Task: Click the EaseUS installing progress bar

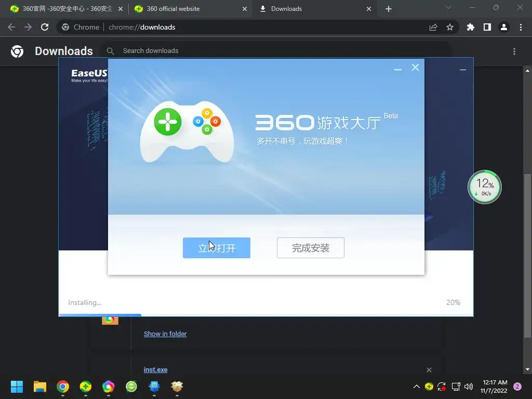Action: 266,315
